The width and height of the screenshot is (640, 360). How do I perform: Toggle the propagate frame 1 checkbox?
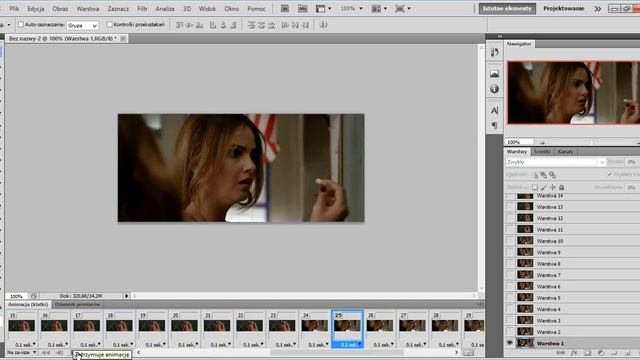click(x=610, y=174)
